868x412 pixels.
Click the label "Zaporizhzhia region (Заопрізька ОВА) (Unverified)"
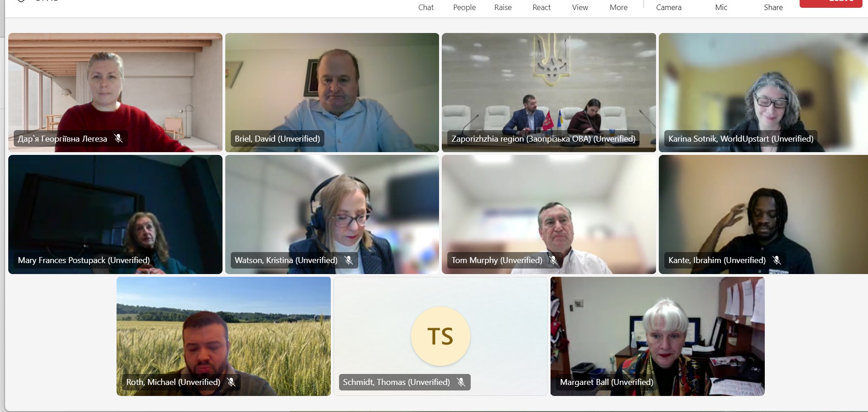(x=543, y=138)
